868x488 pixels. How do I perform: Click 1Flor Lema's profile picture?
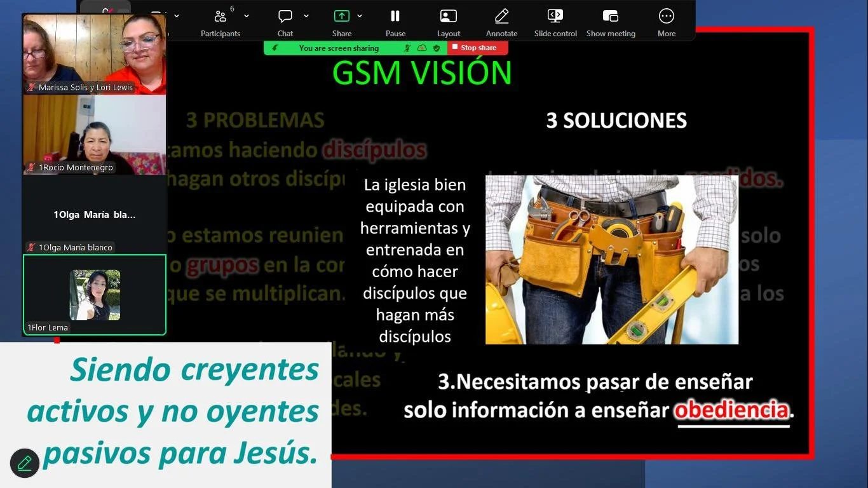95,295
